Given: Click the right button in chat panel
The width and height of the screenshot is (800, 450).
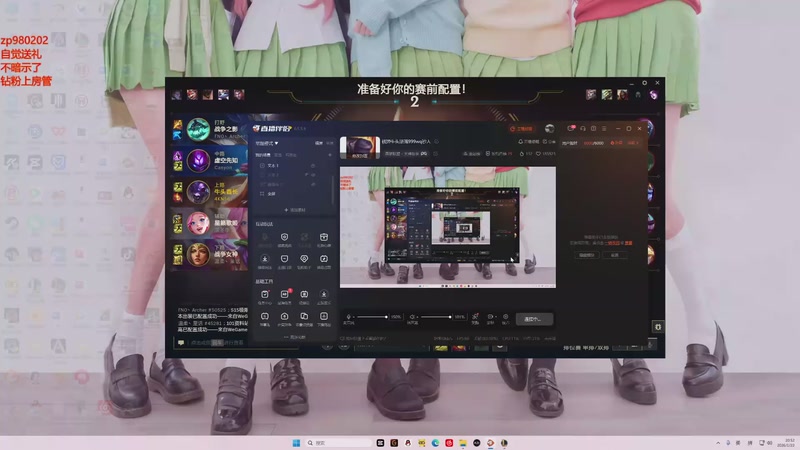Looking at the screenshot, I should pyautogui.click(x=615, y=255).
